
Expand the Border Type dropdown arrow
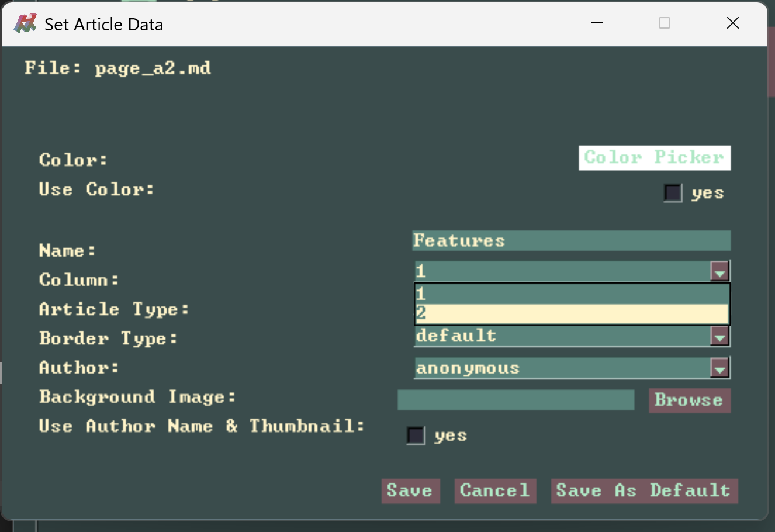click(x=719, y=337)
